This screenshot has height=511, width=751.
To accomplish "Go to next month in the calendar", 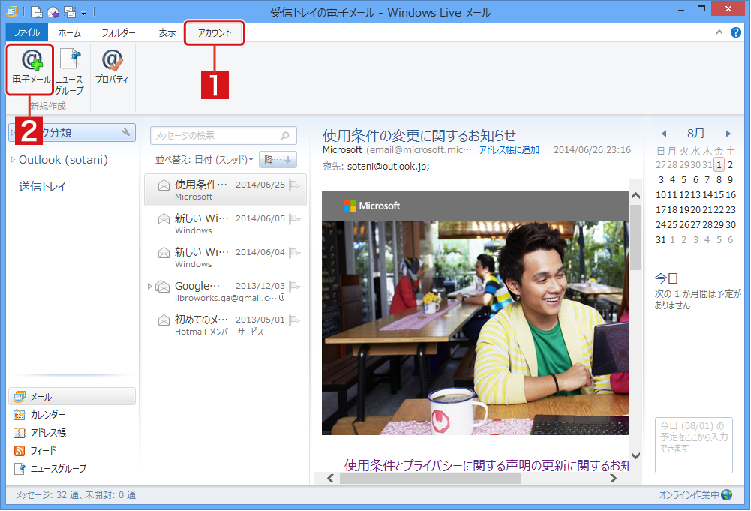I will [730, 132].
